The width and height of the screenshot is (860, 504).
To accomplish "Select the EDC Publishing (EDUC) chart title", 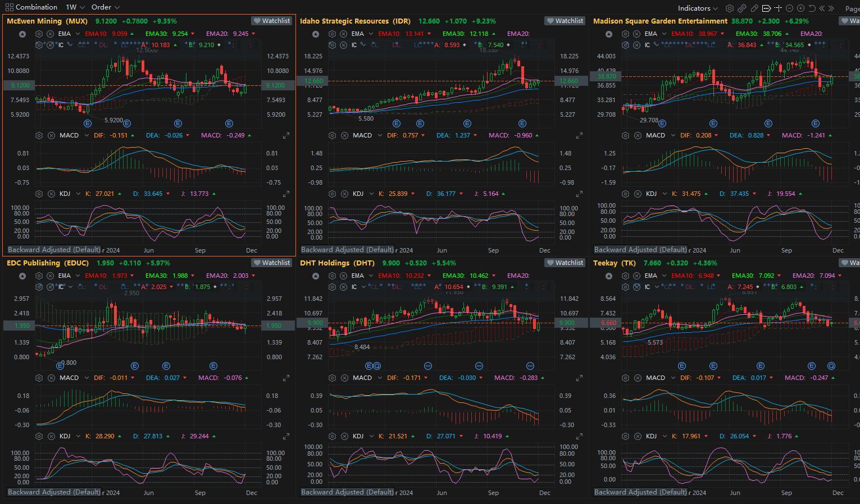I will coord(48,263).
